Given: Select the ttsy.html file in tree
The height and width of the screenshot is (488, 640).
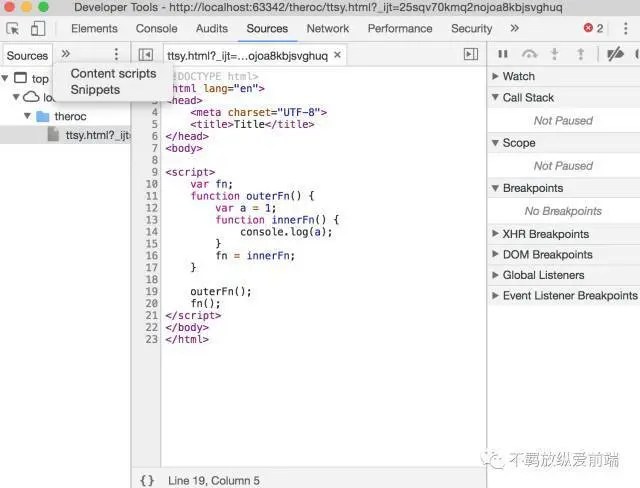Looking at the screenshot, I should click(97, 135).
